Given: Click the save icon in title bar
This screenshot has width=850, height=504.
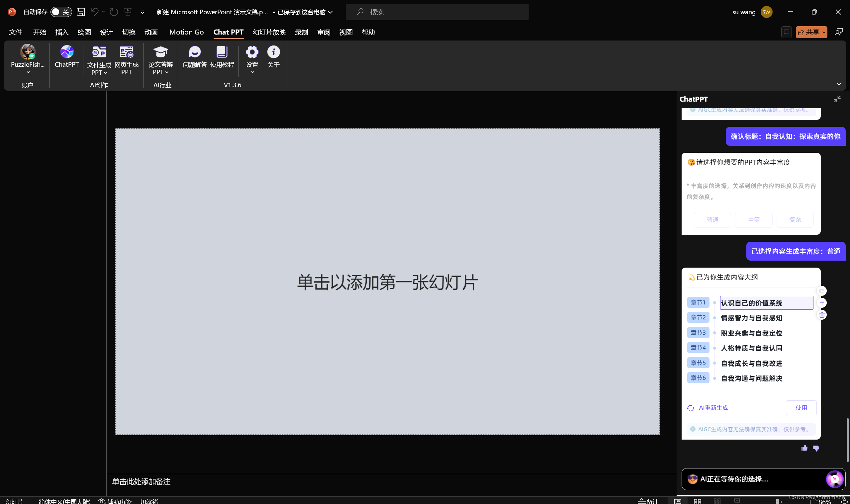Looking at the screenshot, I should coord(80,12).
